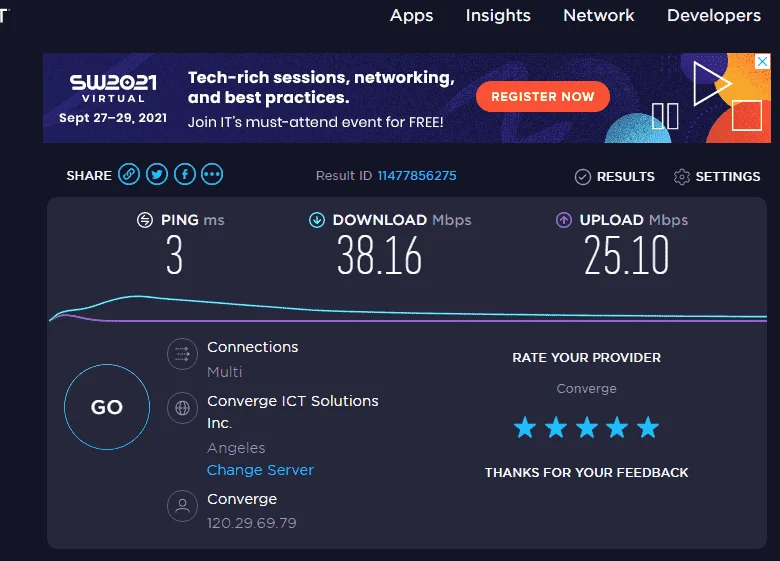This screenshot has width=780, height=561.
Task: Click the Angeles server location text
Action: (236, 448)
